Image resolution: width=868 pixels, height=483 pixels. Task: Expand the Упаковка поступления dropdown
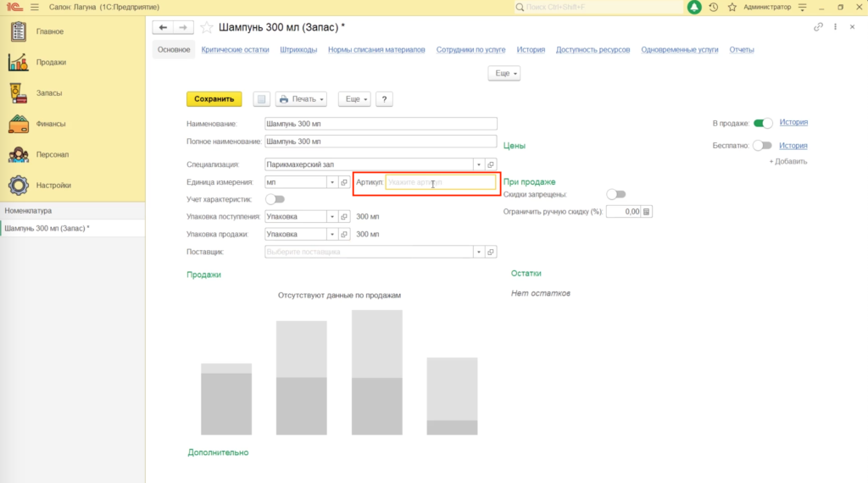point(332,216)
